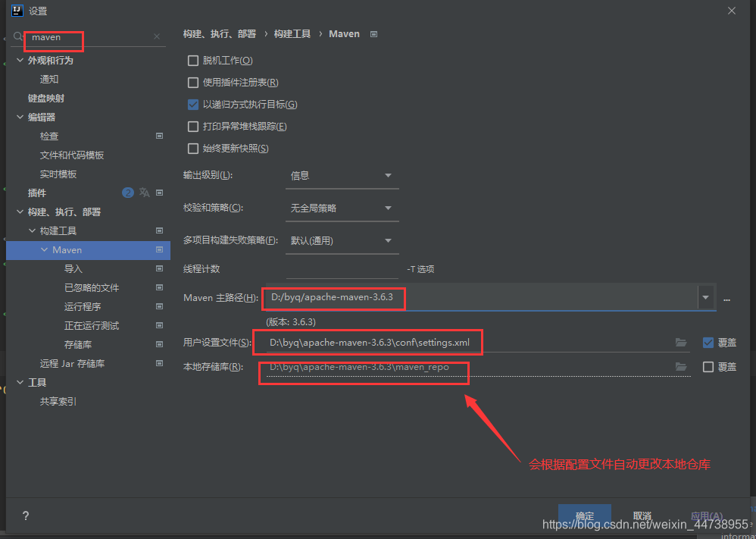Click the 线程计数 input field

[x=342, y=269]
